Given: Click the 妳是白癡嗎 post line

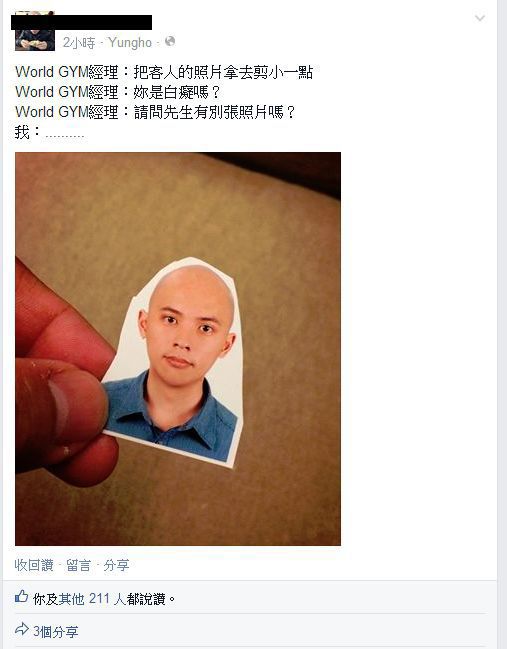Looking at the screenshot, I should [118, 92].
